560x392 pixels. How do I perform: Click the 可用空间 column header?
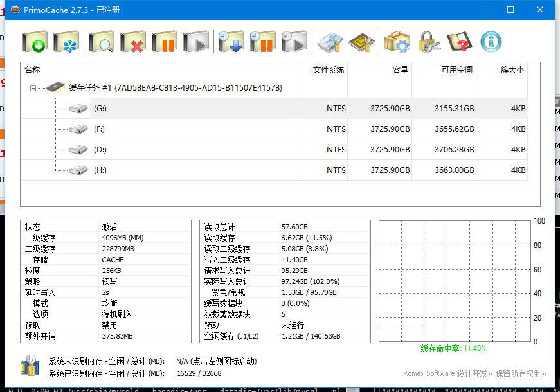[x=456, y=70]
